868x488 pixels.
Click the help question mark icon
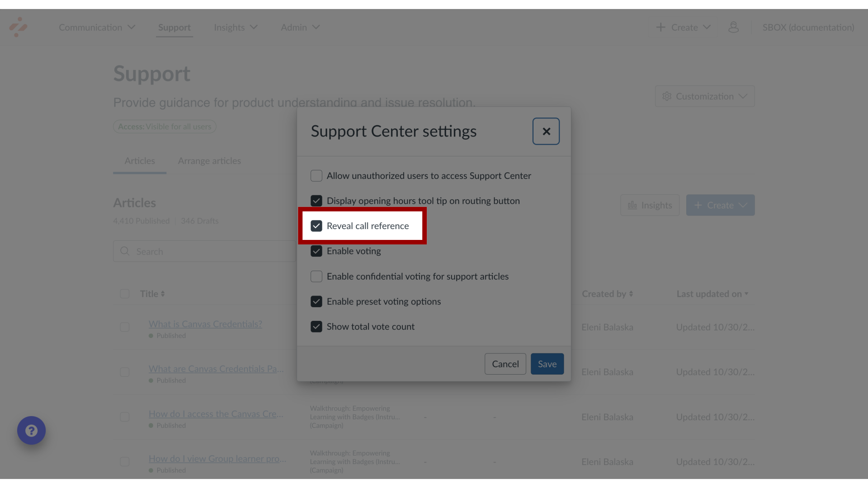[32, 431]
